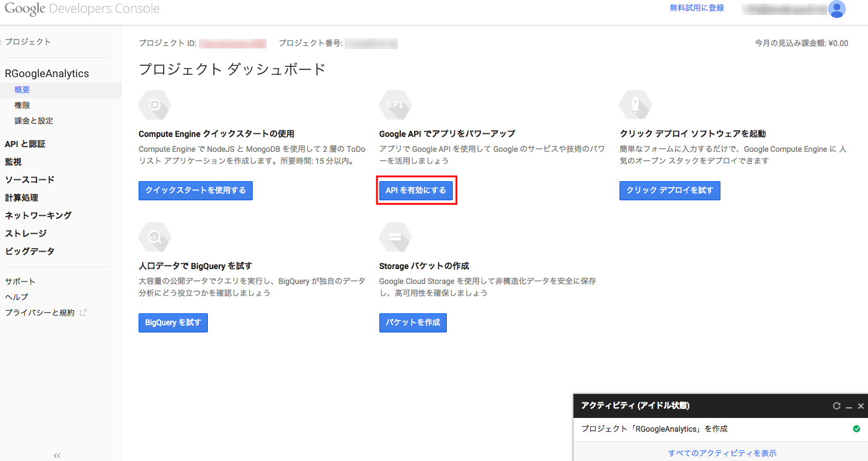
Task: Click RGoogleAnalytics project name in sidebar
Action: [x=47, y=74]
